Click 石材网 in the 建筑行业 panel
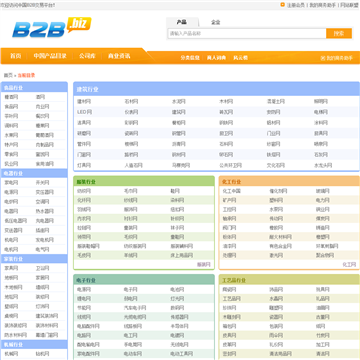 coord(131,101)
